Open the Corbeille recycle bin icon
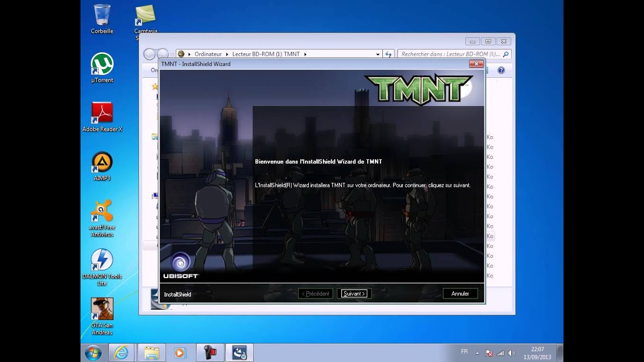Viewport: 644px width, 362px height. point(102,19)
